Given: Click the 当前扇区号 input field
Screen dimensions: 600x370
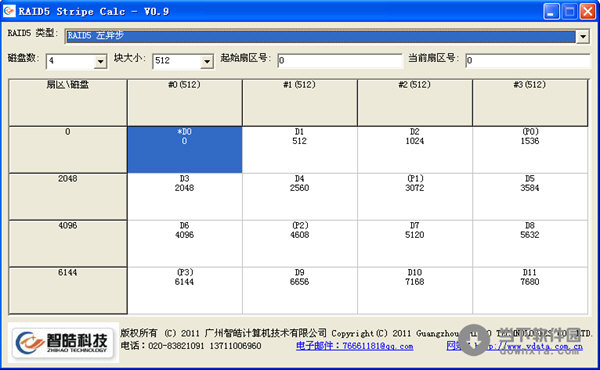Looking at the screenshot, I should (x=528, y=60).
